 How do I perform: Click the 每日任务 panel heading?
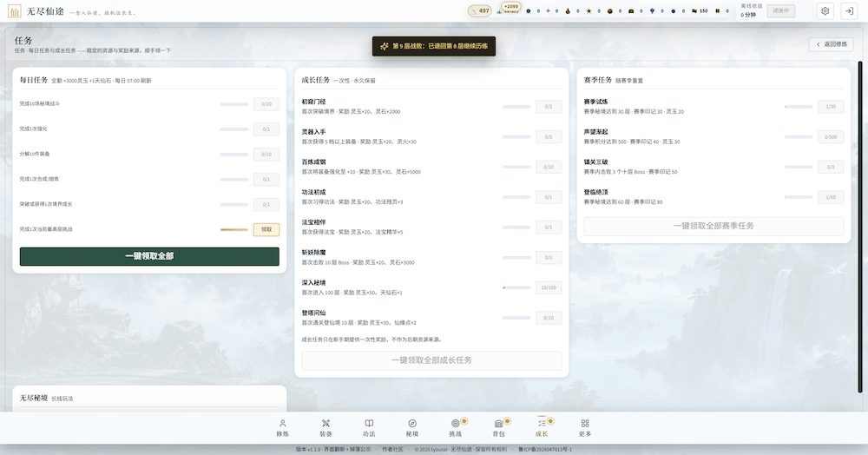(34, 80)
